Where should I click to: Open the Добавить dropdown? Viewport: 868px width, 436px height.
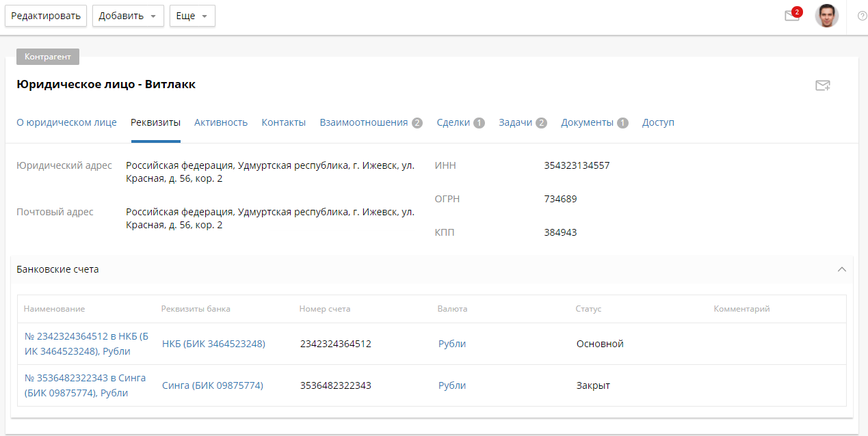pyautogui.click(x=128, y=16)
